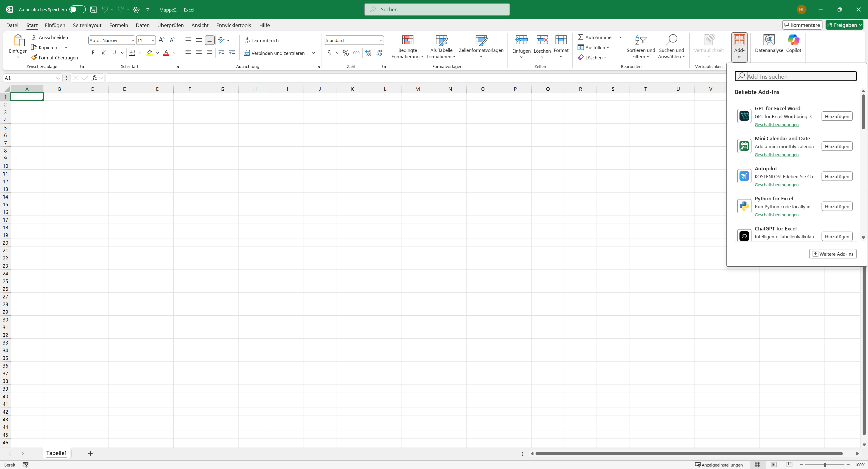Click the AutoSumme sigma icon
Screen dimensions: 868x469
click(x=580, y=37)
